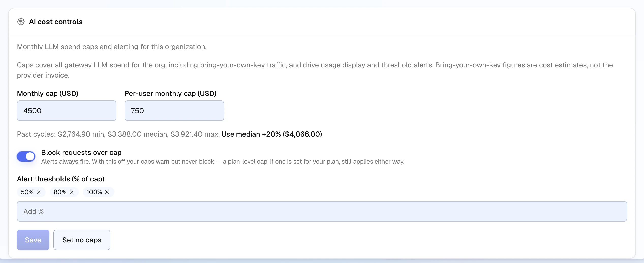
Task: Click the 50% threshold chip label
Action: tap(27, 192)
